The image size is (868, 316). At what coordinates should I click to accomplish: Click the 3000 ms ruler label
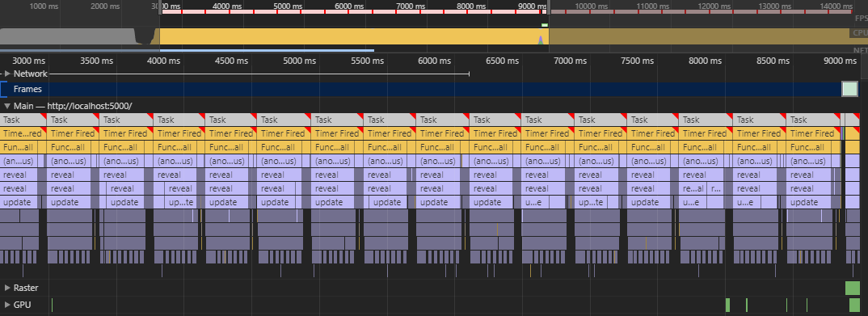pos(29,61)
